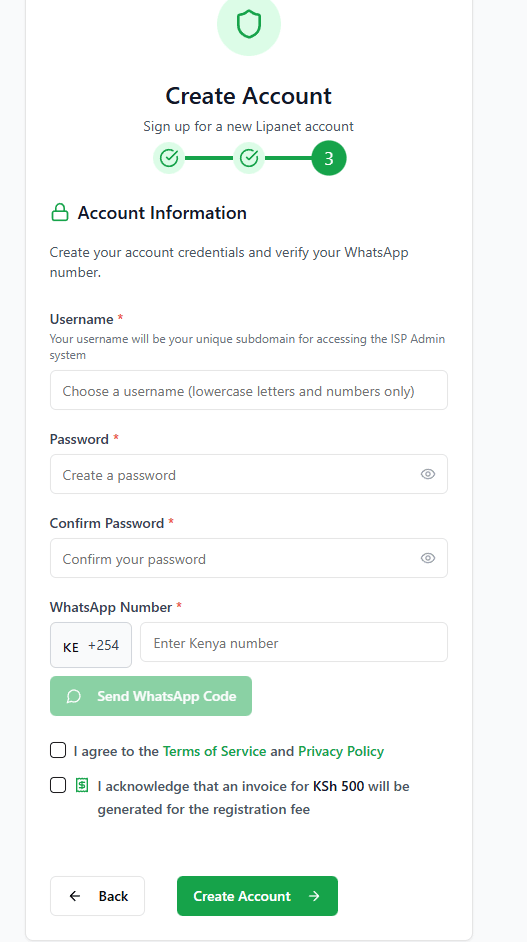
Task: Show password in Create a password field
Action: tap(428, 474)
